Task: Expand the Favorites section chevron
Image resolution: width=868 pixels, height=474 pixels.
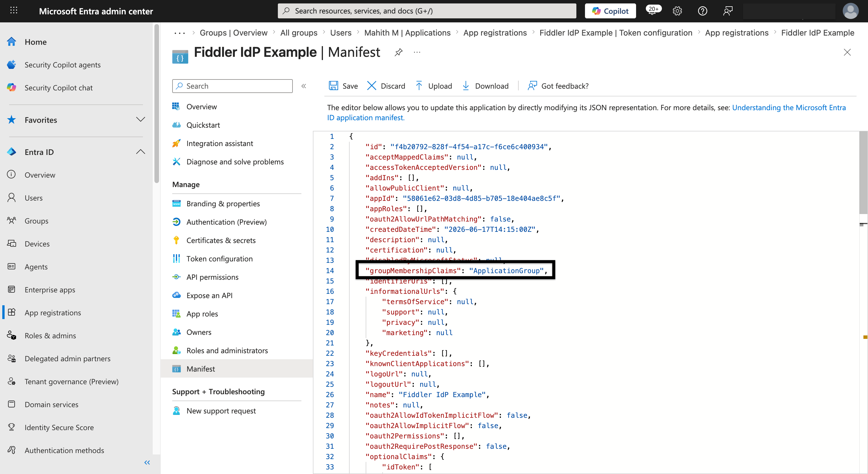Action: point(141,120)
